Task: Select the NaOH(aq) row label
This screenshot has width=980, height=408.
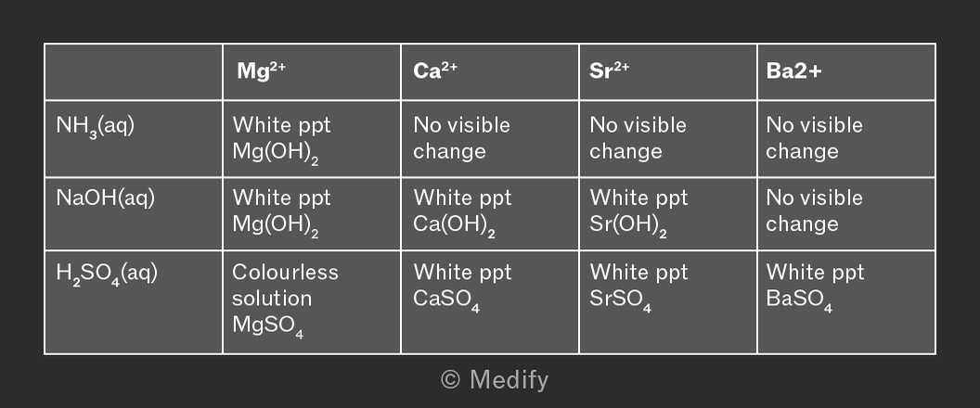Action: pos(133,213)
